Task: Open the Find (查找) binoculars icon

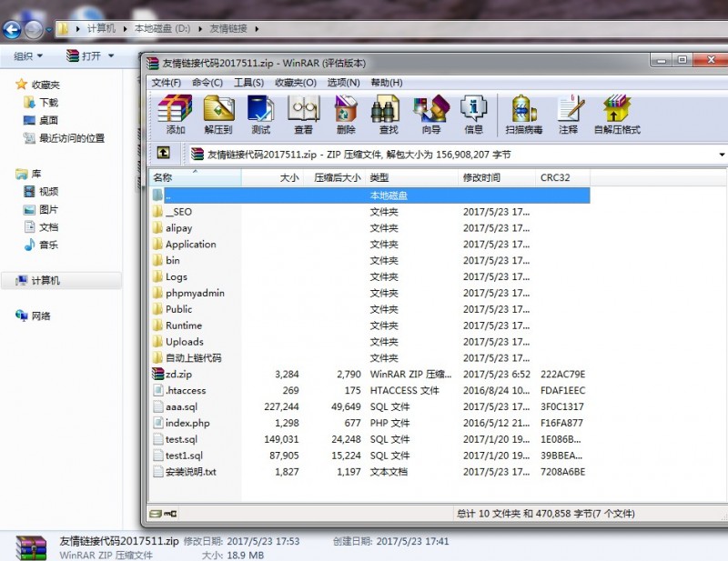Action: [389, 113]
